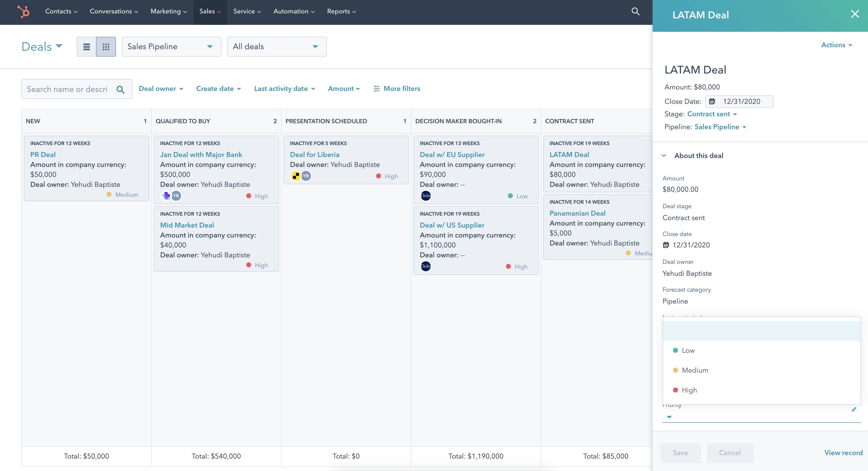Click the Search deals input field
This screenshot has width=868, height=471.
point(69,89)
